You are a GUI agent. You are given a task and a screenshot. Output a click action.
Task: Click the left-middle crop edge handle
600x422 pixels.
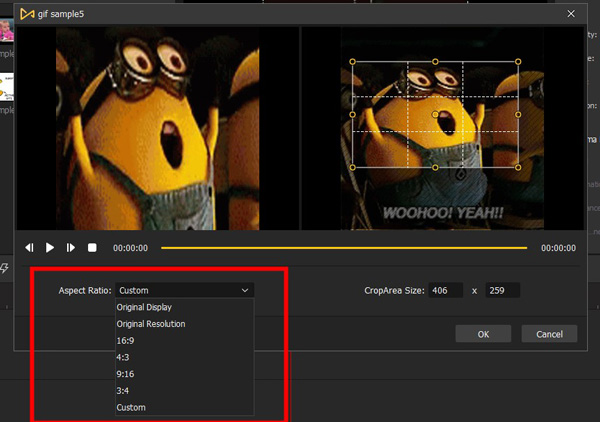(352, 114)
